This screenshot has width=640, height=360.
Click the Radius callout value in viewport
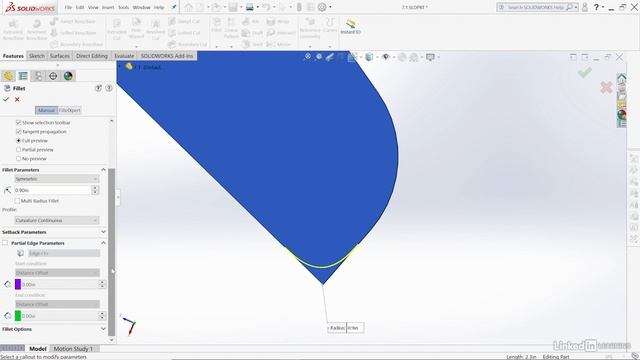pos(354,328)
